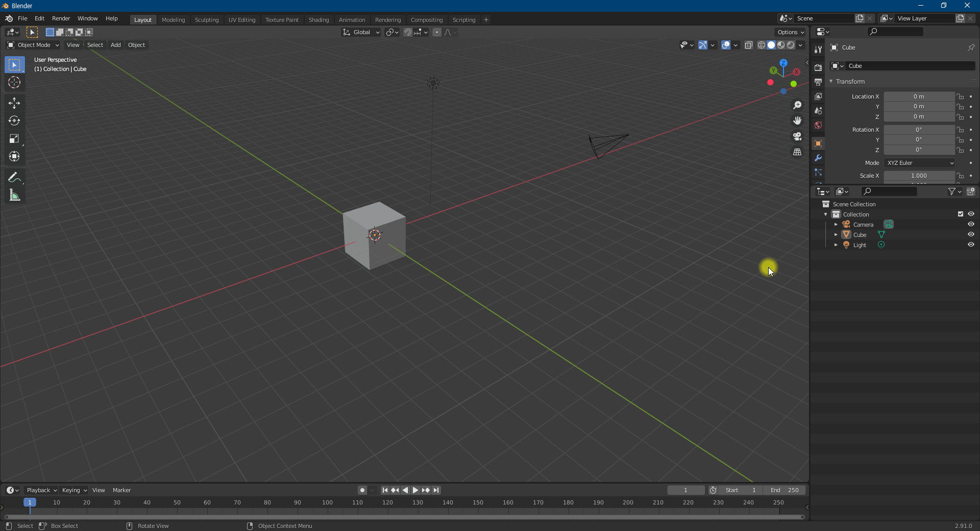
Task: Click the End frame field
Action: [785, 490]
